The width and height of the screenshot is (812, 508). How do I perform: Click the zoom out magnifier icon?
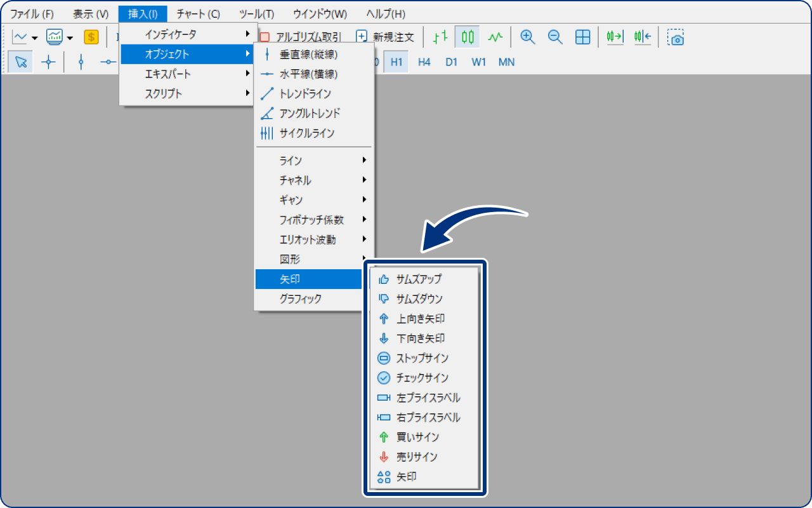point(554,37)
